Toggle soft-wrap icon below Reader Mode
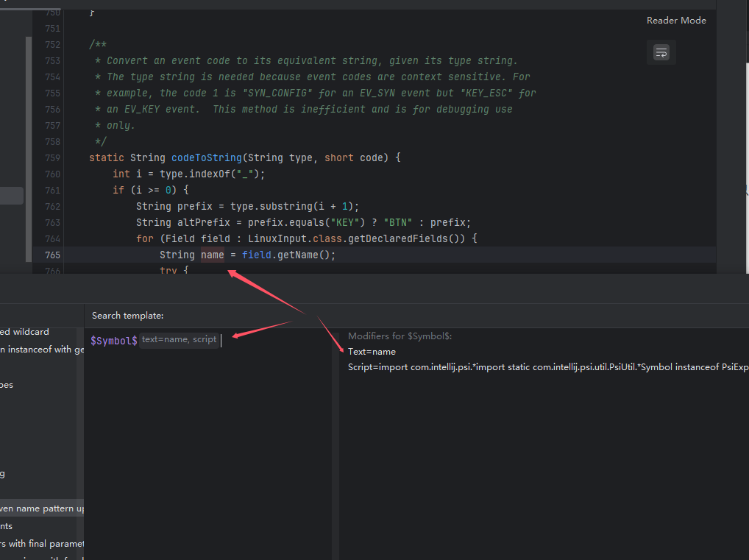 661,52
